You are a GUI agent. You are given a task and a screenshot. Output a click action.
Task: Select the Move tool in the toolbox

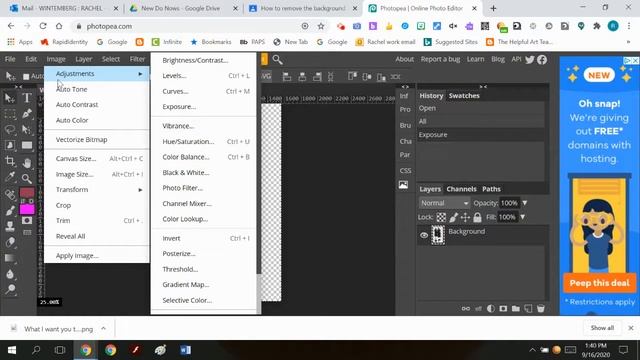coord(10,98)
